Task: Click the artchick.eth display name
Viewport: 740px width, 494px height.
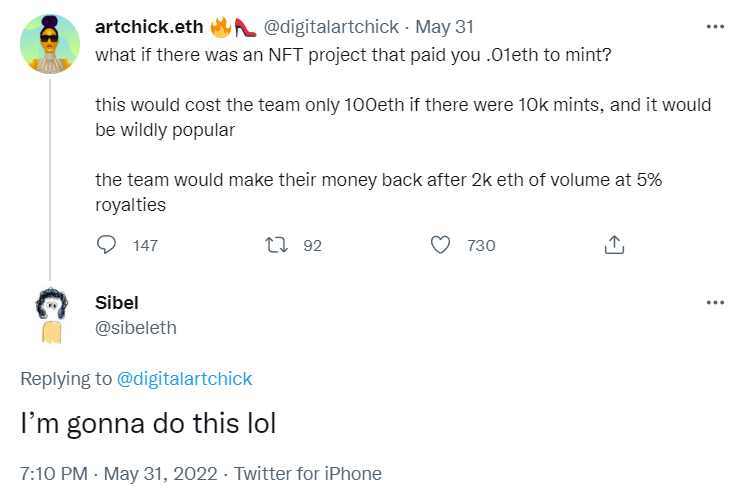Action: tap(148, 27)
